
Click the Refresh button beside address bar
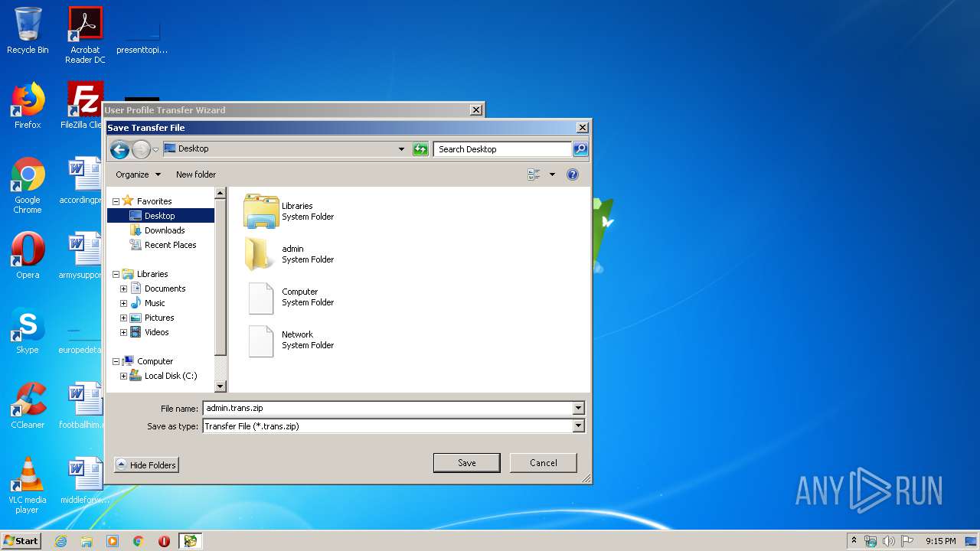[x=420, y=149]
